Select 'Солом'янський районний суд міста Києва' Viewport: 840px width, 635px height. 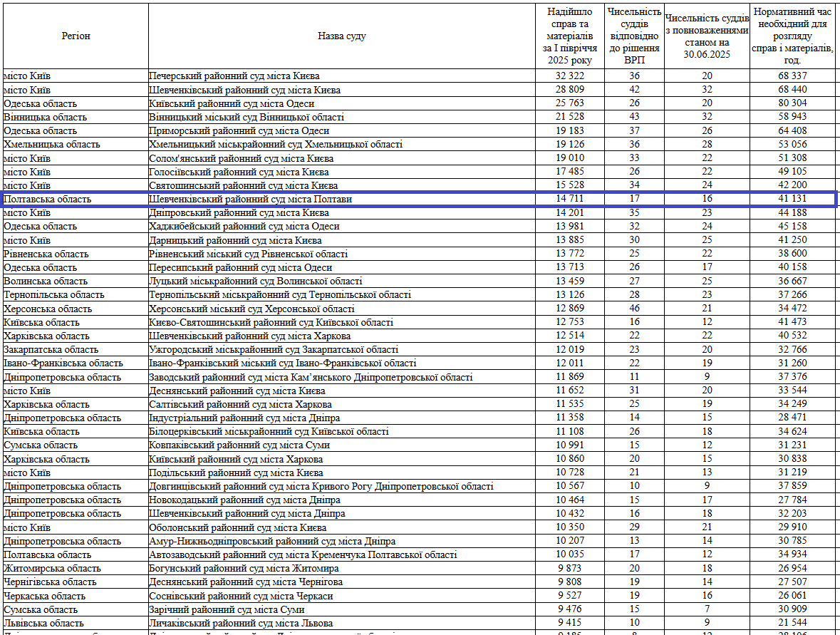point(241,158)
